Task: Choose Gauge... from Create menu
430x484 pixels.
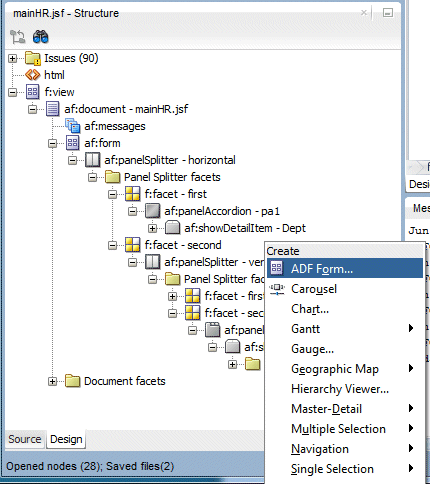Action: (345, 349)
